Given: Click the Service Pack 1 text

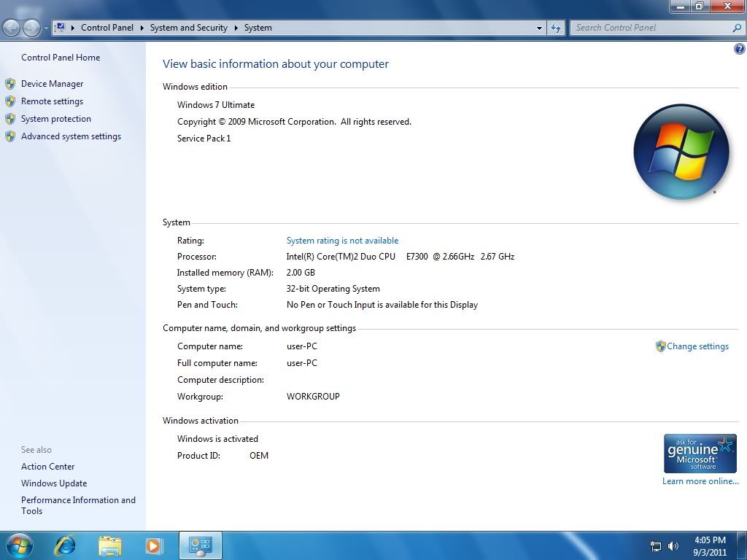Looking at the screenshot, I should (204, 139).
